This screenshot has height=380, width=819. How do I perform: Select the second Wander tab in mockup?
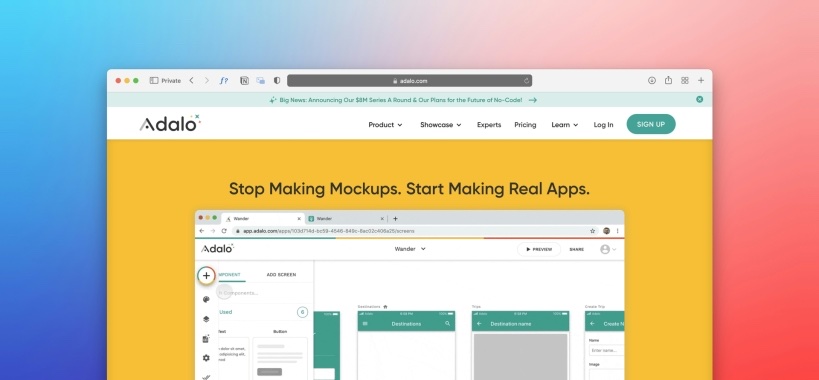[x=346, y=219]
